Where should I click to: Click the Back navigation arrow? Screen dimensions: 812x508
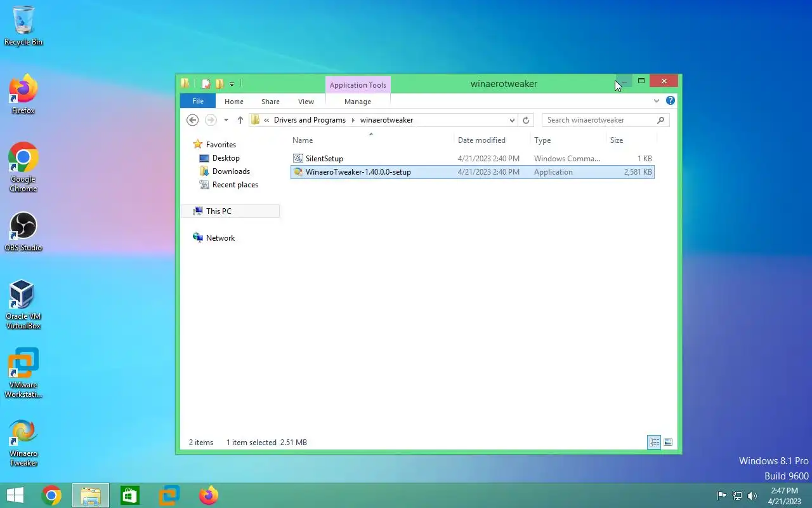(193, 120)
